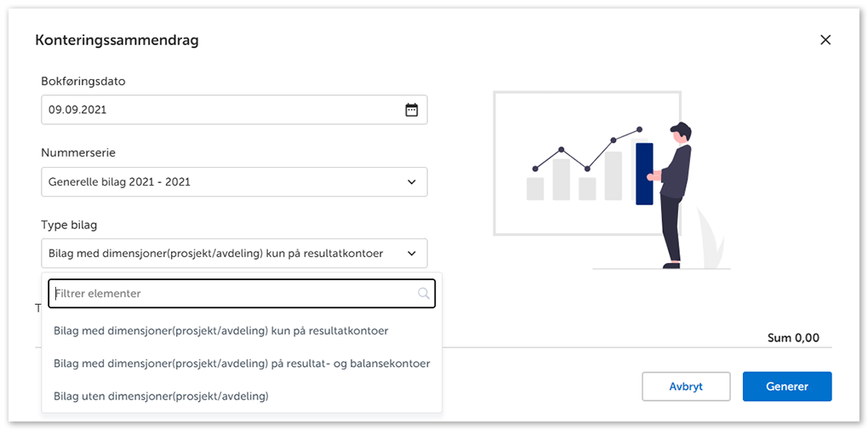Image resolution: width=868 pixels, height=430 pixels.
Task: Close the Konteringssammendrag dialog
Action: pyautogui.click(x=825, y=40)
